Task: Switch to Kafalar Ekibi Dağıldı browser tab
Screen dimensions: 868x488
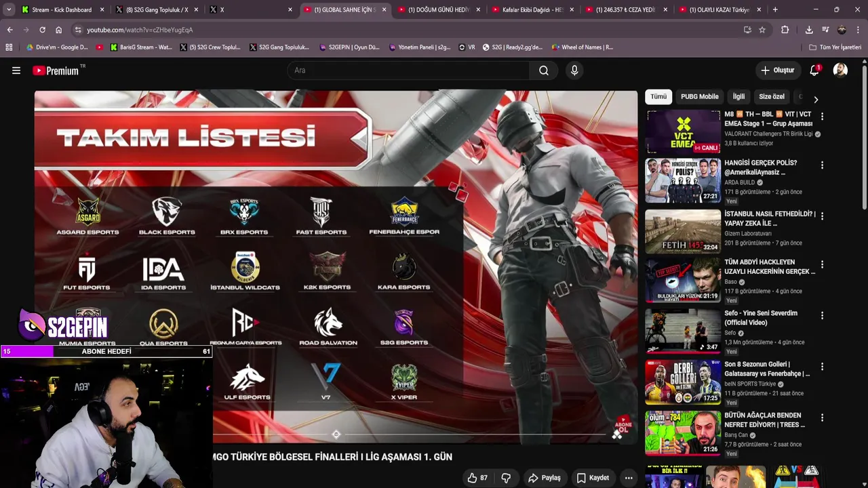Action: click(533, 9)
